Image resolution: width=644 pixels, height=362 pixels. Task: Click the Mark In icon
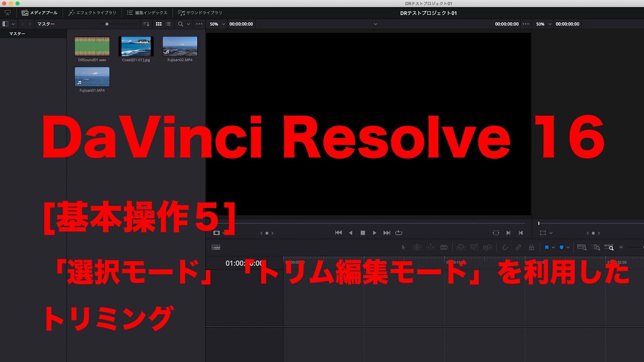click(508, 233)
